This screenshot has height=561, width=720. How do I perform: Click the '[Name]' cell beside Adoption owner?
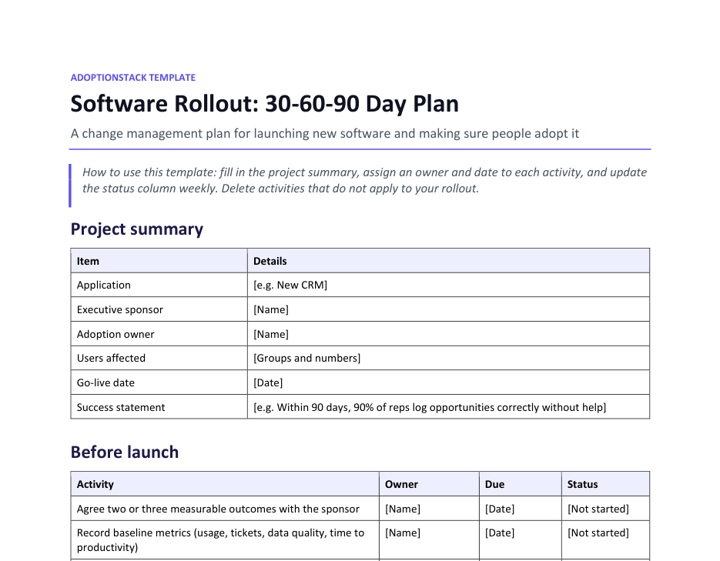tap(449, 334)
